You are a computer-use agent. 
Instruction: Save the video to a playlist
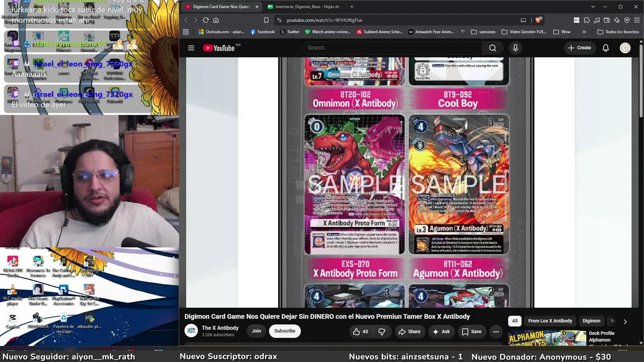point(471,331)
